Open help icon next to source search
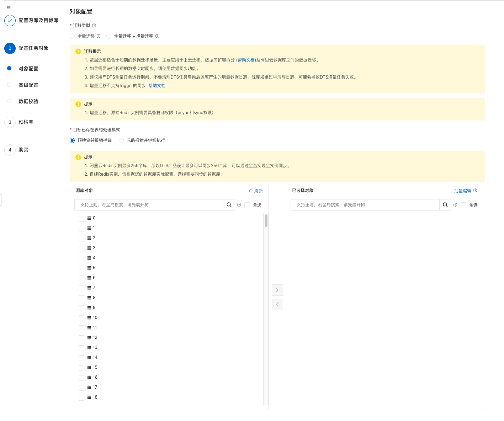 pos(239,205)
